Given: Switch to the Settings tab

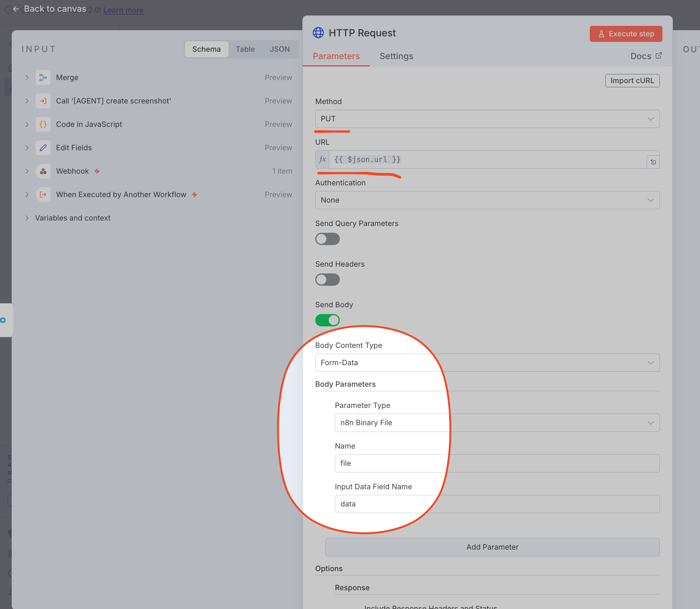Looking at the screenshot, I should pos(396,56).
